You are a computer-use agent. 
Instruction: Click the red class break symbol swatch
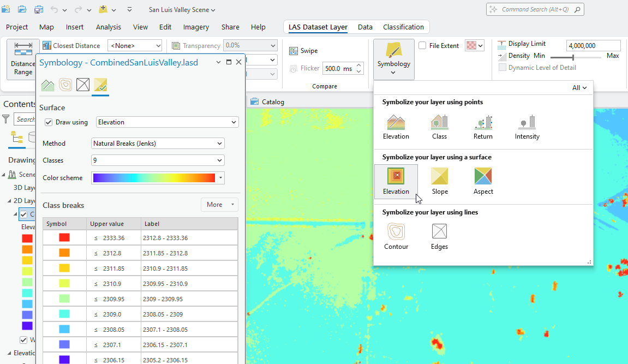click(x=64, y=237)
